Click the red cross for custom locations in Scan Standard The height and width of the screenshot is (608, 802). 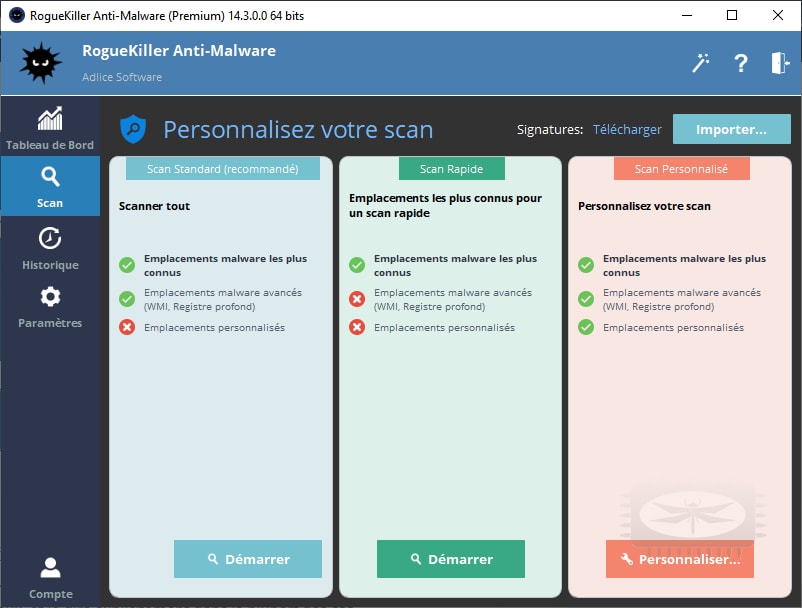pos(127,327)
